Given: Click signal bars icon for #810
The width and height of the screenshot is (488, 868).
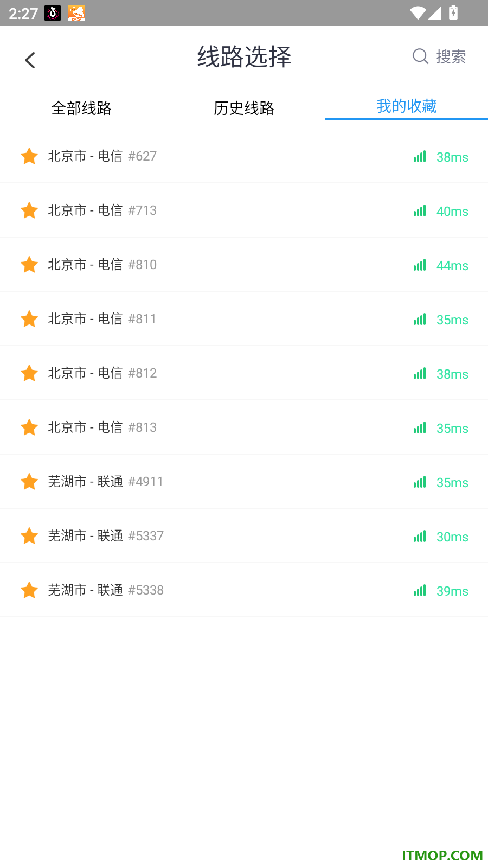Looking at the screenshot, I should click(x=420, y=265).
